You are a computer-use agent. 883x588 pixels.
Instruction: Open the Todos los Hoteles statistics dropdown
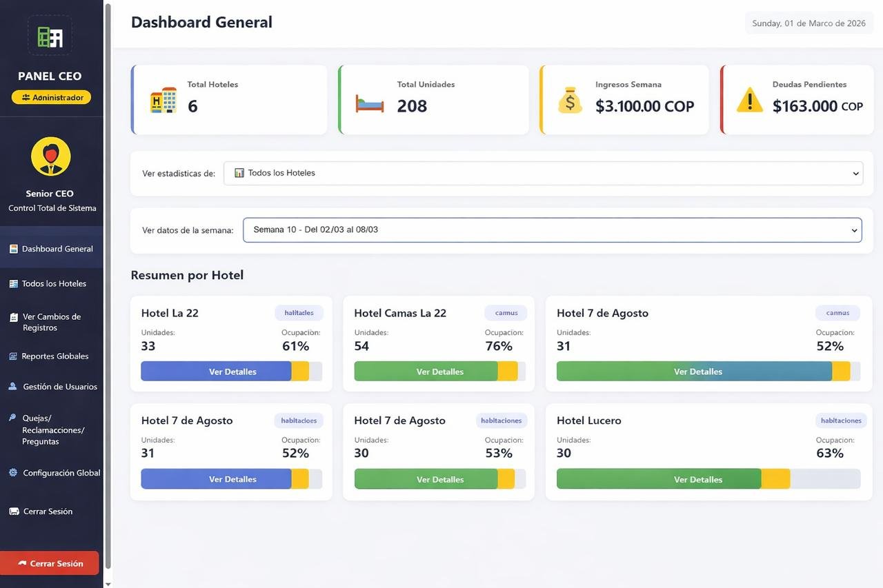pyautogui.click(x=543, y=173)
